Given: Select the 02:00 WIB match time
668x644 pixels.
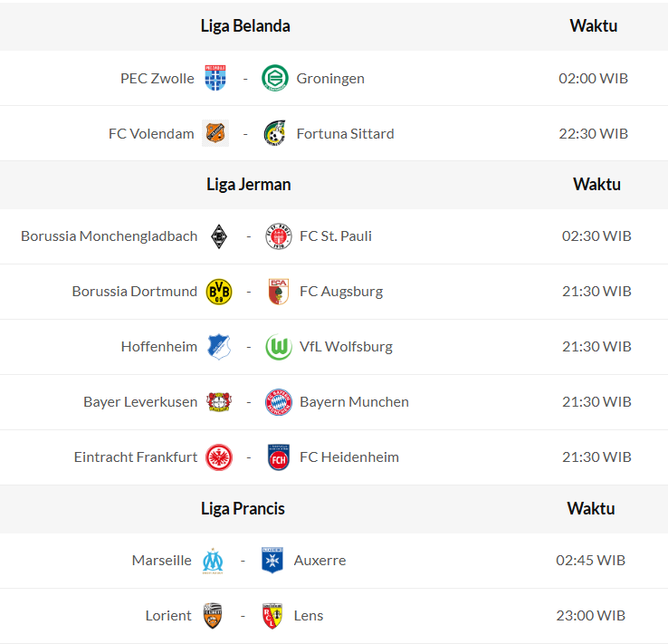Looking at the screenshot, I should 593,78.
